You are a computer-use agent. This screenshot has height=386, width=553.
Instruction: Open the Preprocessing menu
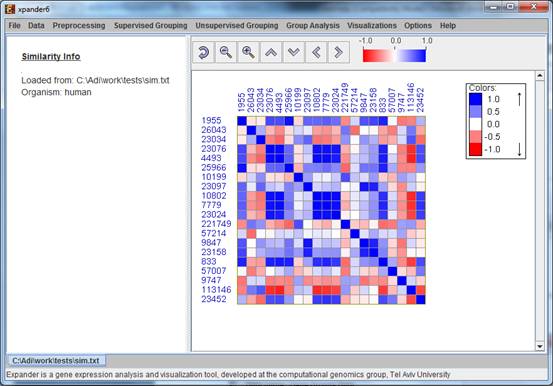[x=79, y=25]
